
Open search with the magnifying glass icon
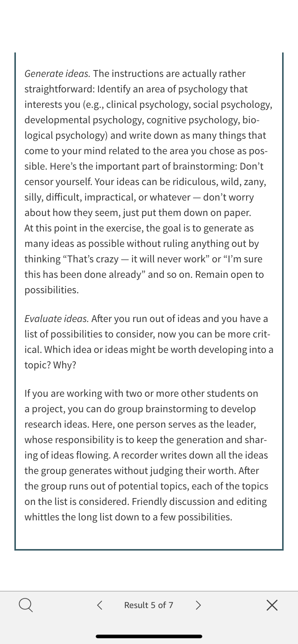click(26, 605)
